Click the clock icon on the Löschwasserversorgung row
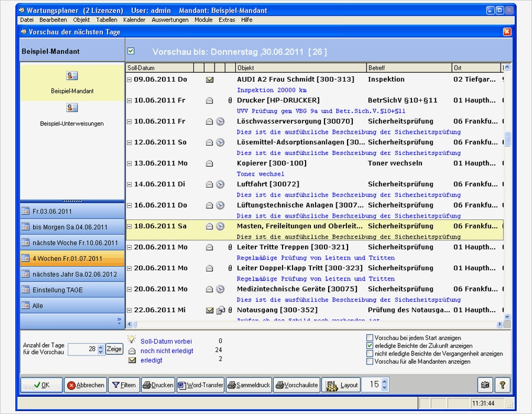532x414 pixels. tap(220, 121)
